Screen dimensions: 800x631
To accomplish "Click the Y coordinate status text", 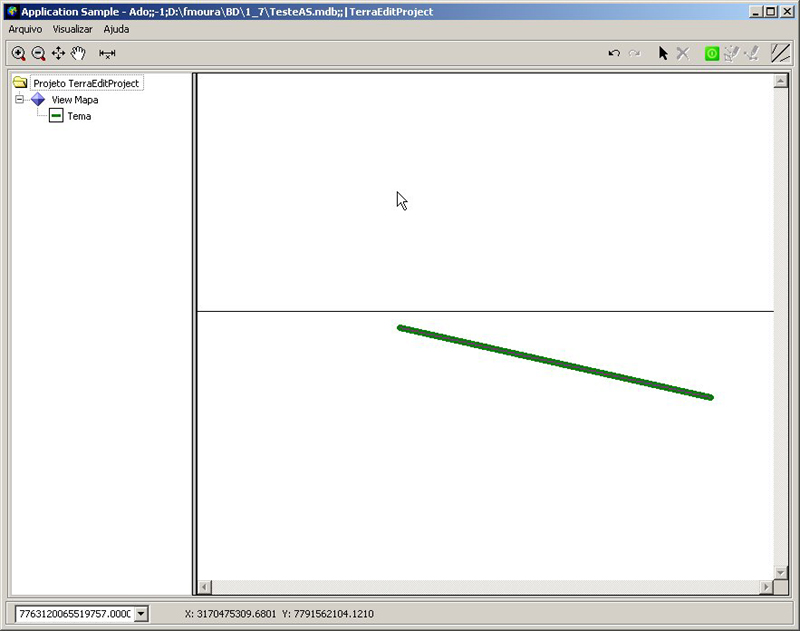I will (x=328, y=614).
